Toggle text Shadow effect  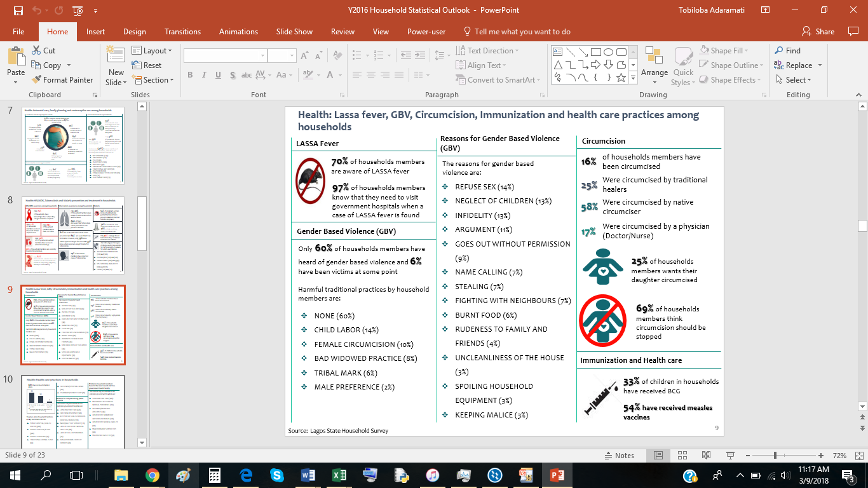pos(233,75)
